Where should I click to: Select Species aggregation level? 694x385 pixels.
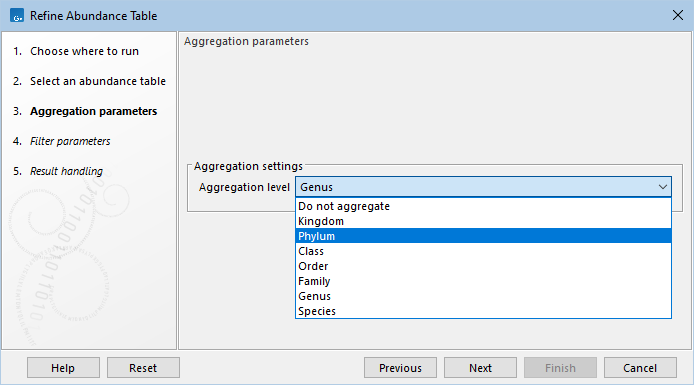[x=483, y=312]
